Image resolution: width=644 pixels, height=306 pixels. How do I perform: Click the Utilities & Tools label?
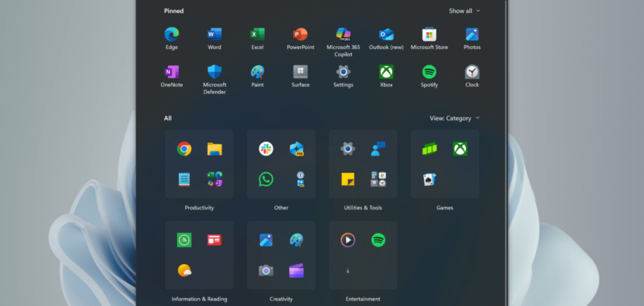(363, 208)
